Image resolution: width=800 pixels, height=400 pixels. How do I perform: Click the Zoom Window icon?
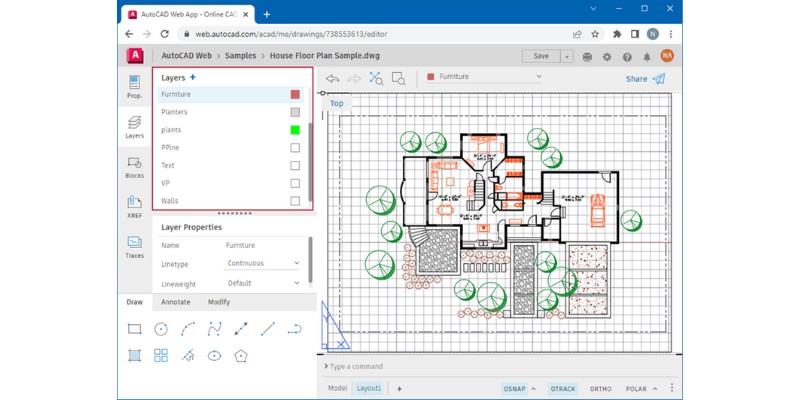[x=398, y=79]
